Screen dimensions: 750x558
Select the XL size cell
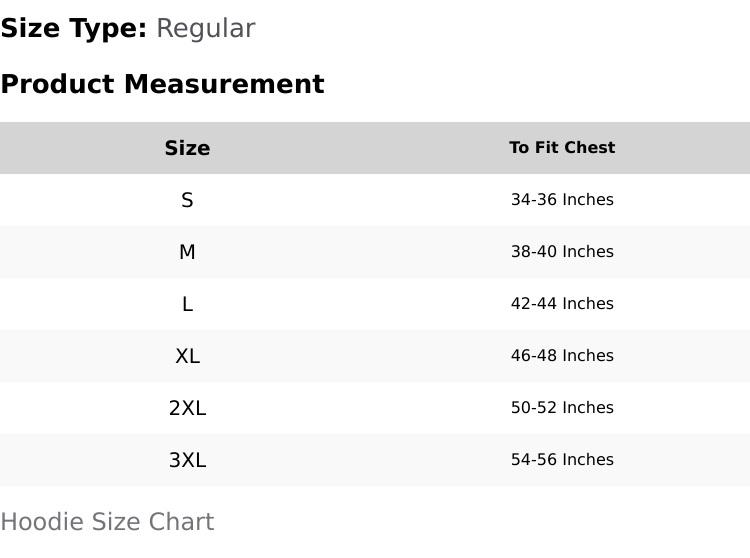[187, 356]
